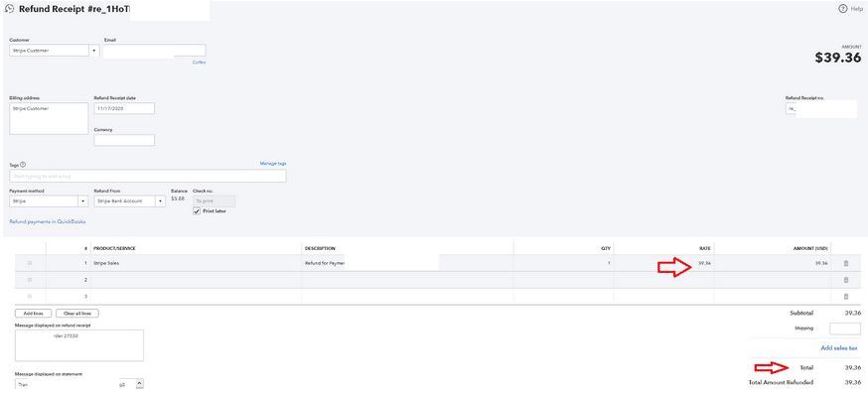Click the RATE column header
This screenshot has height=393, width=868.
(x=705, y=248)
